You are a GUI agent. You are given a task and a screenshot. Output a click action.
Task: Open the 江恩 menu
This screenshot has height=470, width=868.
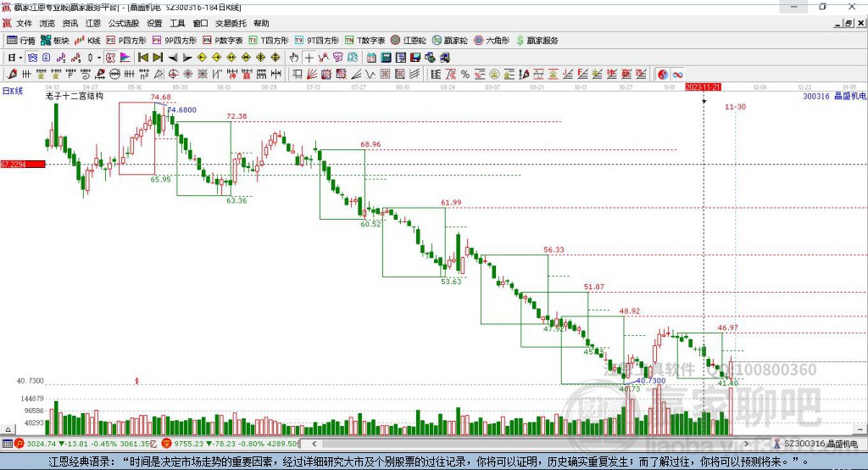[x=93, y=23]
